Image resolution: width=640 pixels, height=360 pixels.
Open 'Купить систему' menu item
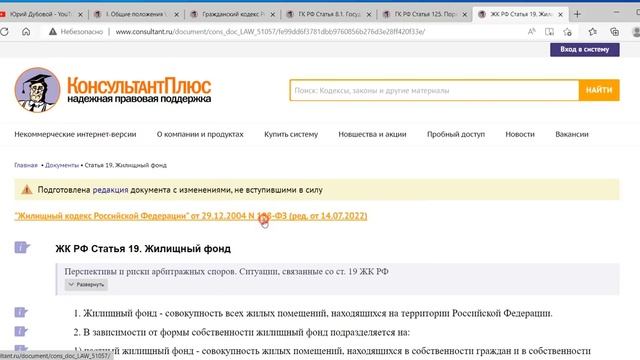(x=291, y=134)
